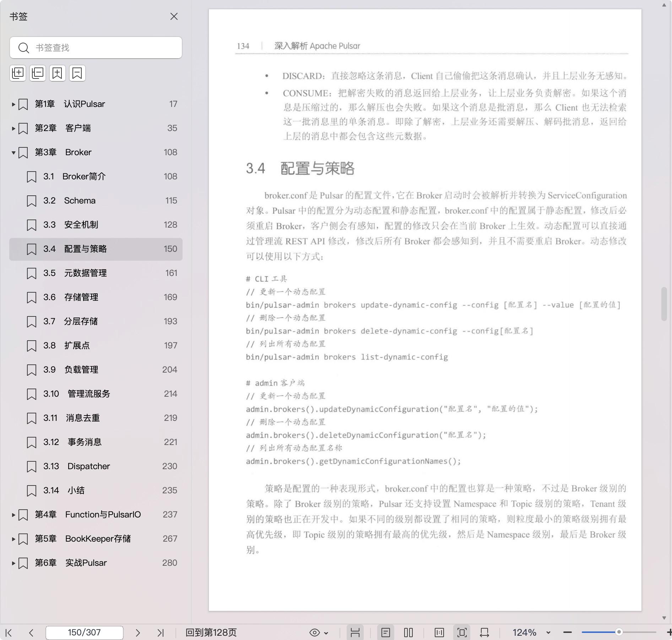Jump to the first page
Image resolution: width=672 pixels, height=640 pixels.
pyautogui.click(x=9, y=633)
